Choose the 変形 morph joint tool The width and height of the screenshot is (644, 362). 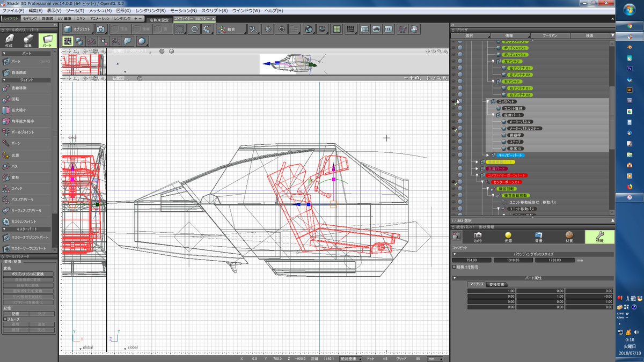(x=26, y=177)
